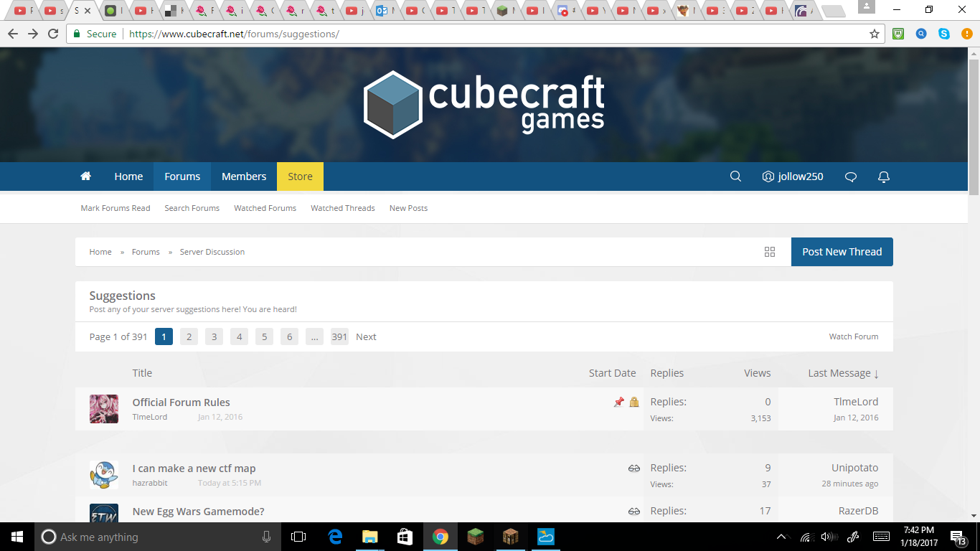Click the cubecraft games logo
This screenshot has height=551, width=980.
point(484,105)
